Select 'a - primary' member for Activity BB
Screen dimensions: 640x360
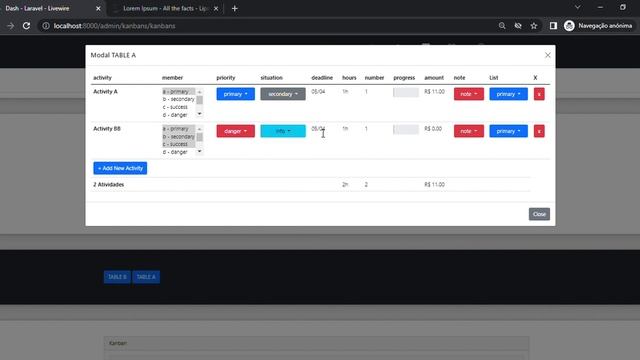pos(179,129)
